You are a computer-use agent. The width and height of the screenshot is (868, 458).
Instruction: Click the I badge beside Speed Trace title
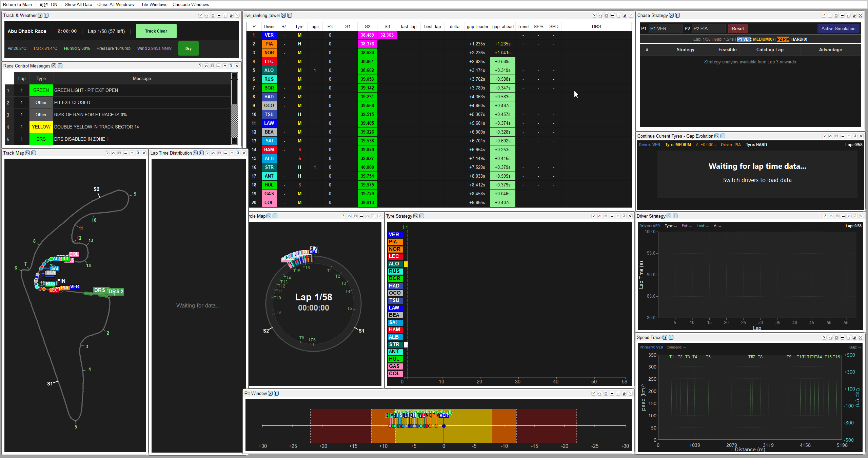(671, 337)
